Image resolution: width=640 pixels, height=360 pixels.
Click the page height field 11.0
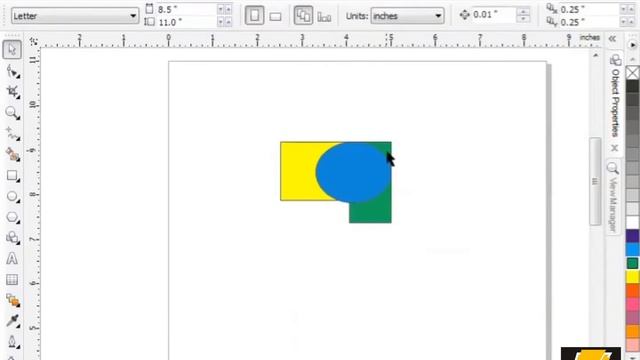186,22
